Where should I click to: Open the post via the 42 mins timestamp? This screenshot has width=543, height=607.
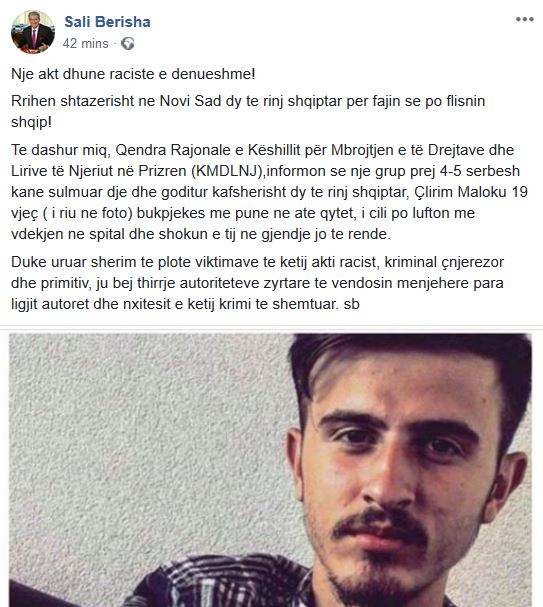86,43
